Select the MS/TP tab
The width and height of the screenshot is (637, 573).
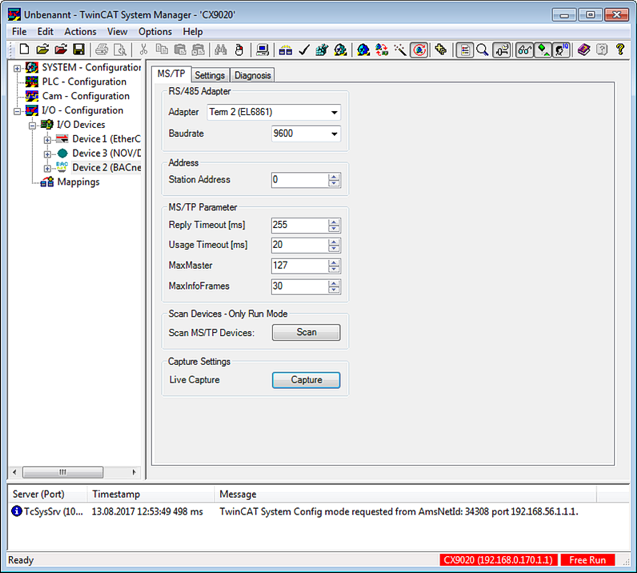click(171, 74)
